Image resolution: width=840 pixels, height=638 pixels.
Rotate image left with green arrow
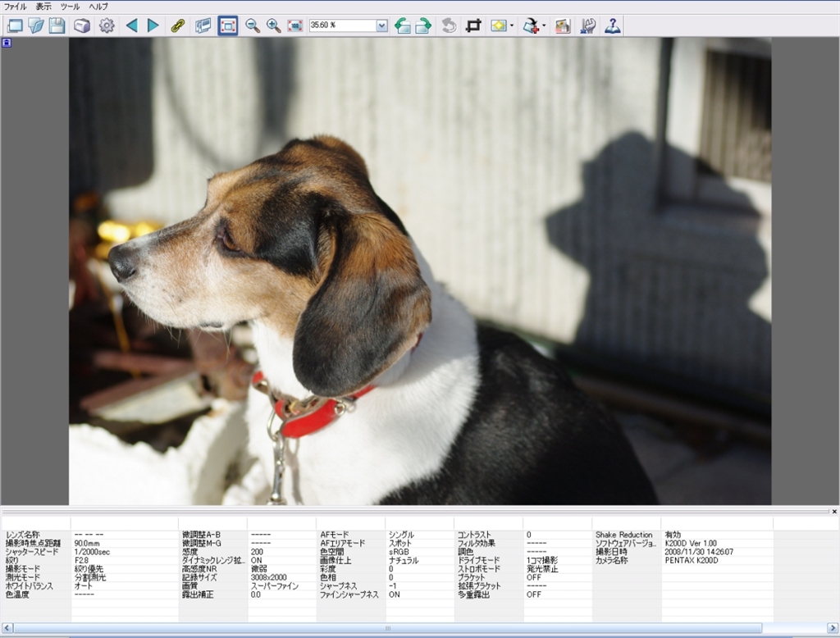[403, 25]
